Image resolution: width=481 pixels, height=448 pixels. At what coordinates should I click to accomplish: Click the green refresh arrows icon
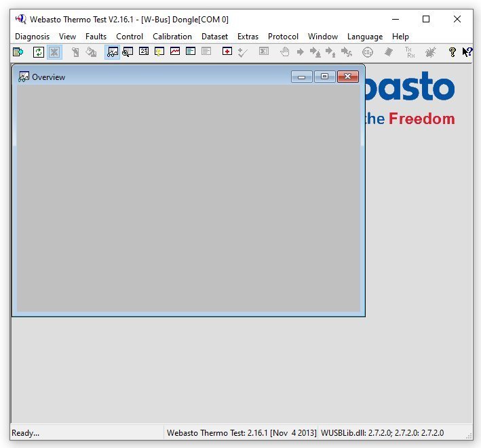tap(39, 52)
